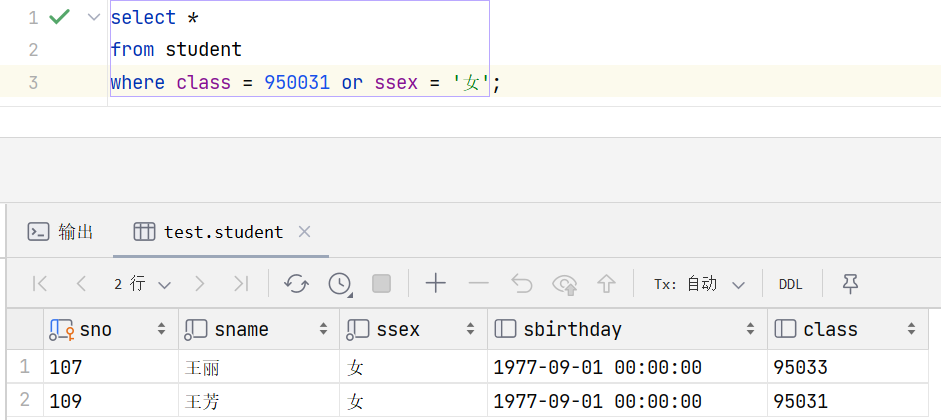
Task: Click the gutter line number 3
Action: (x=33, y=82)
